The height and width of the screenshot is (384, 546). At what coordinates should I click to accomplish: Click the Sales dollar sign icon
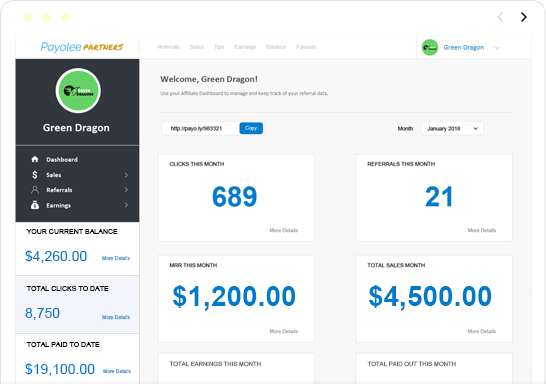[35, 174]
